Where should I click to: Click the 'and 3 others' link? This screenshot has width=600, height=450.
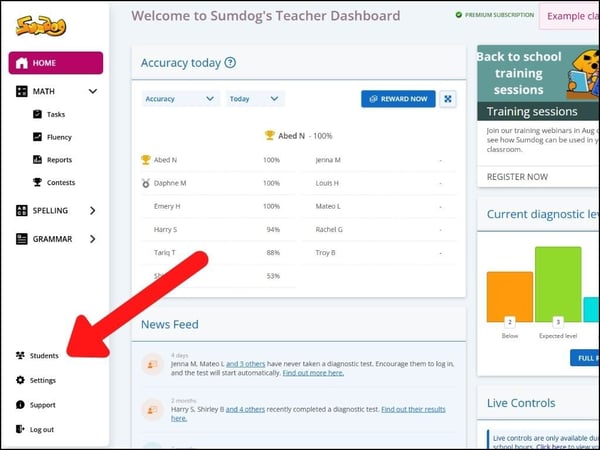[246, 364]
